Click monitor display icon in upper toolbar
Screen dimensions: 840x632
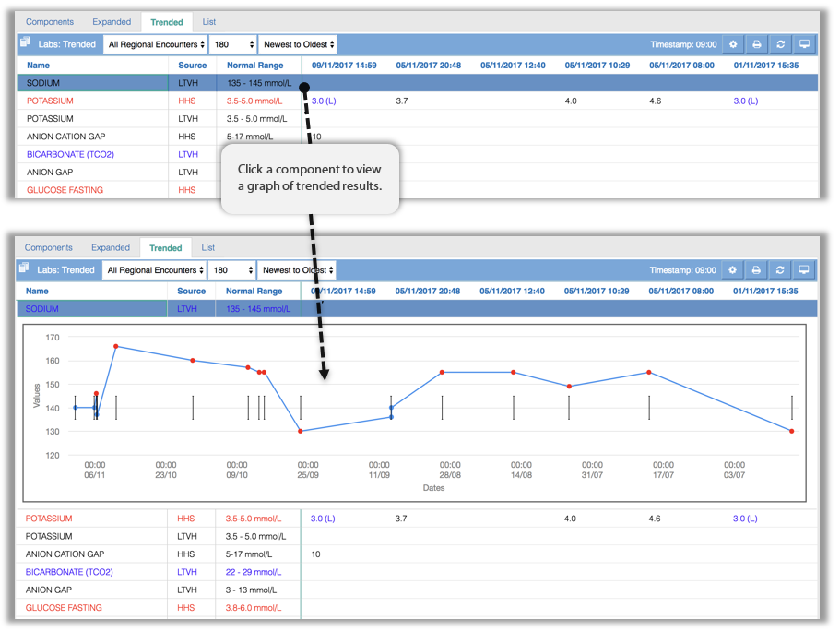click(x=805, y=45)
